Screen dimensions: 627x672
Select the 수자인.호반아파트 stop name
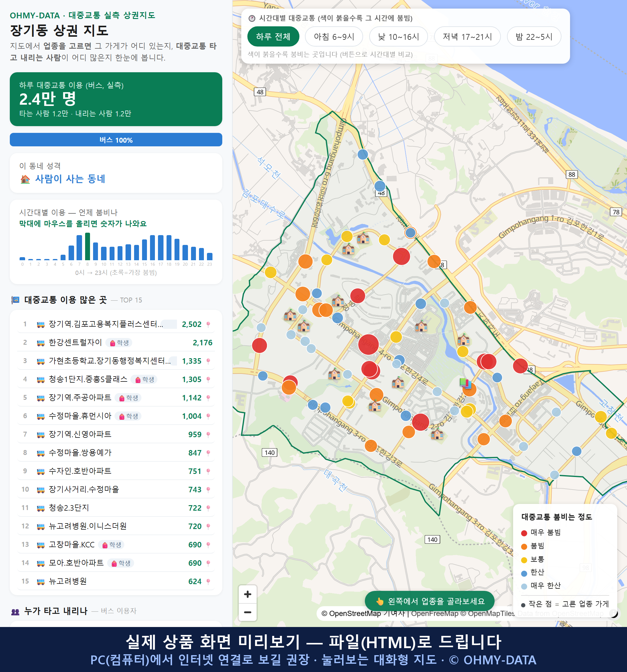click(x=80, y=471)
